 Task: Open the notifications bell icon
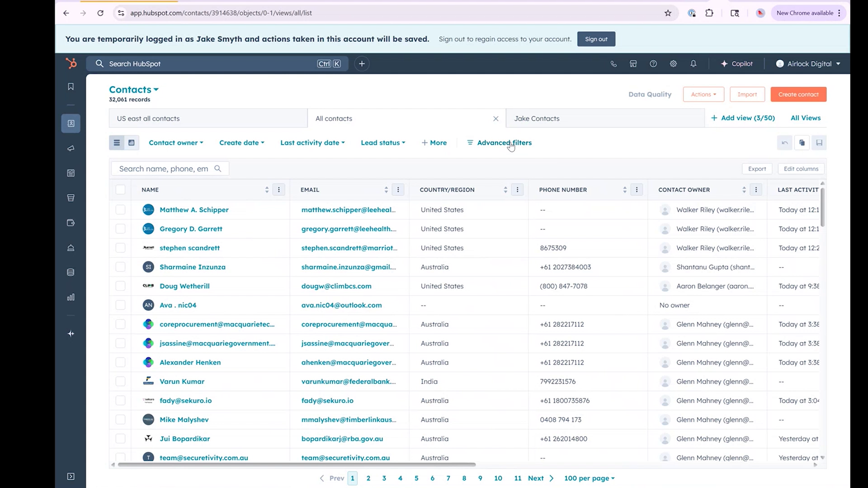[x=693, y=64]
